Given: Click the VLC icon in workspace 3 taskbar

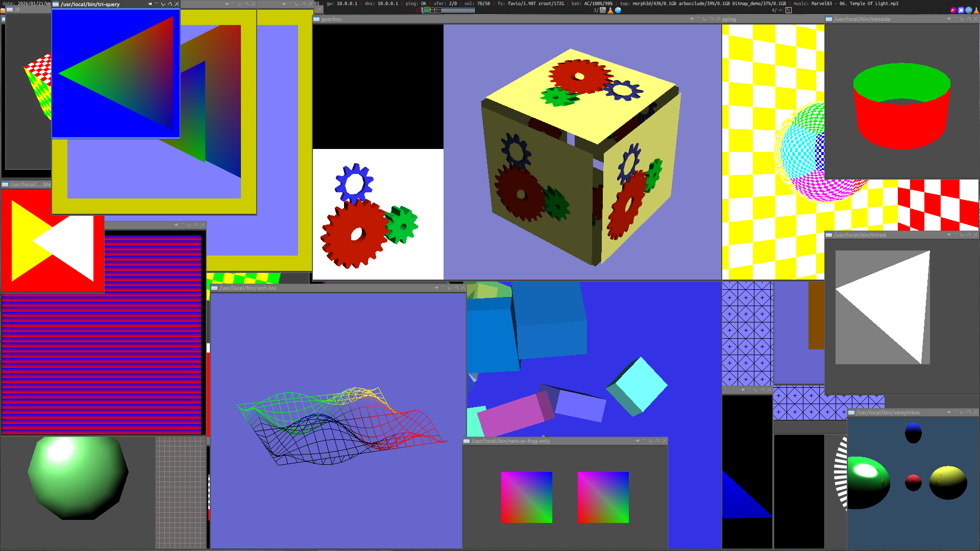Looking at the screenshot, I should coord(610,10).
